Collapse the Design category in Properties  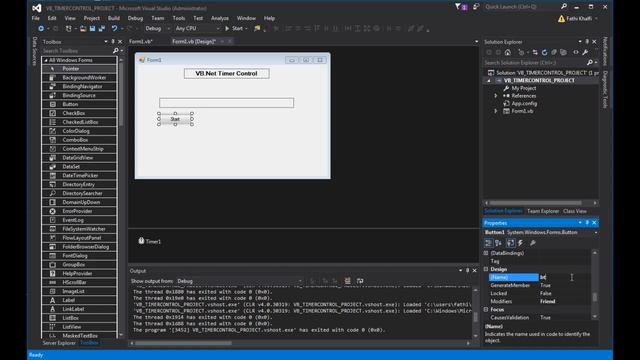pos(486,269)
